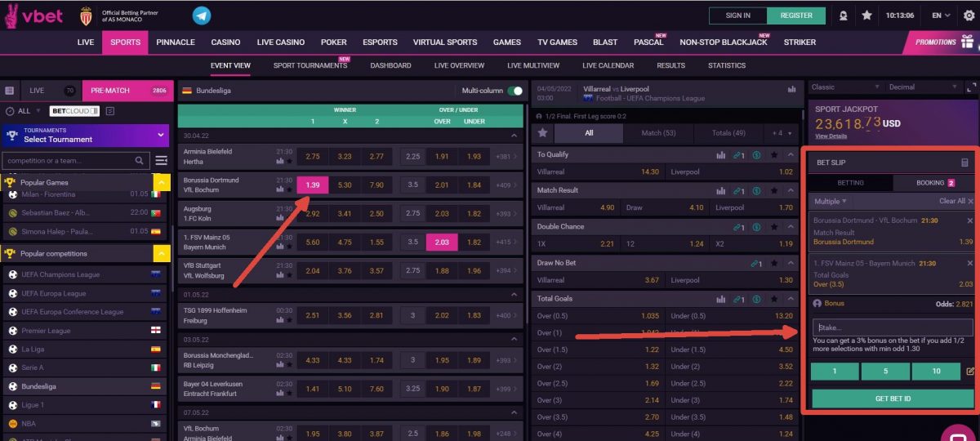The width and height of the screenshot is (980, 441).
Task: Click the sports list grid icon
Action: pyautogui.click(x=10, y=91)
